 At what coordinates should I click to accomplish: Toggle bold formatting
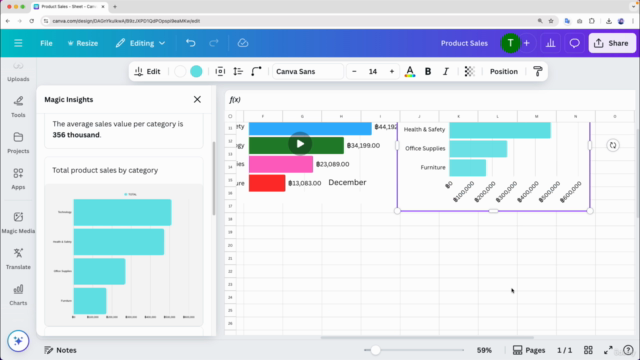point(428,71)
